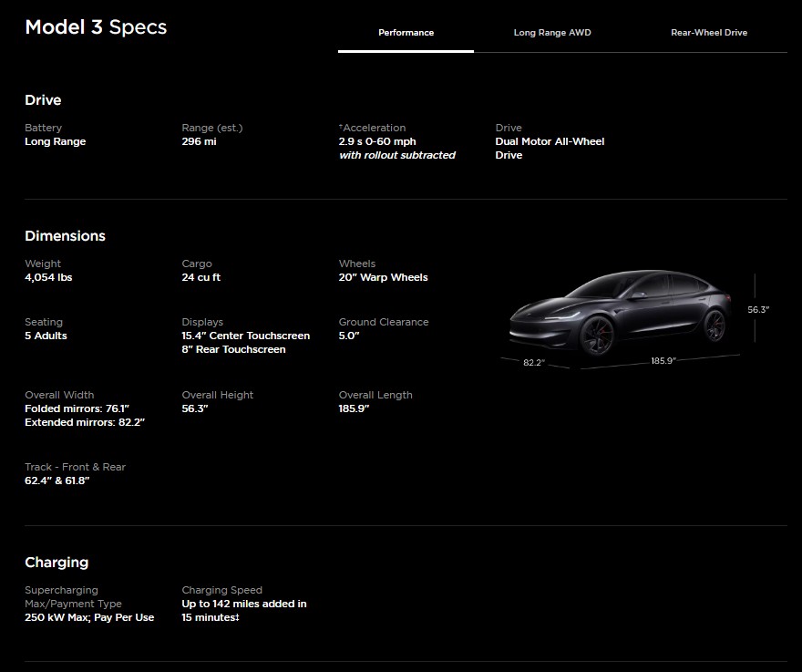Click the Dimensions section heading
Screen dimensions: 802x672
tap(65, 236)
